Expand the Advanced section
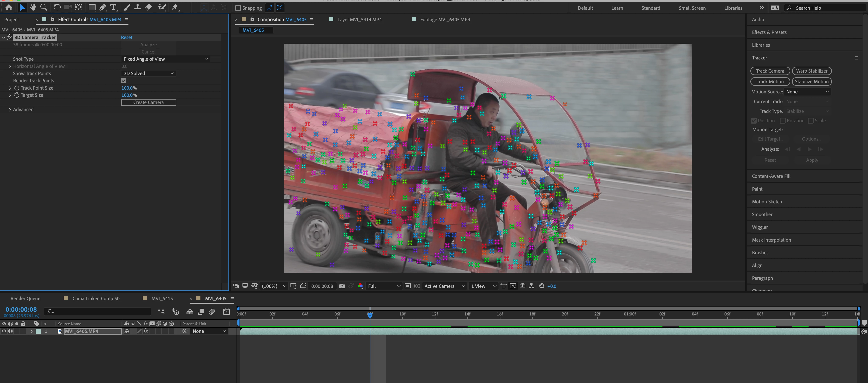This screenshot has height=383, width=868. tap(10, 110)
